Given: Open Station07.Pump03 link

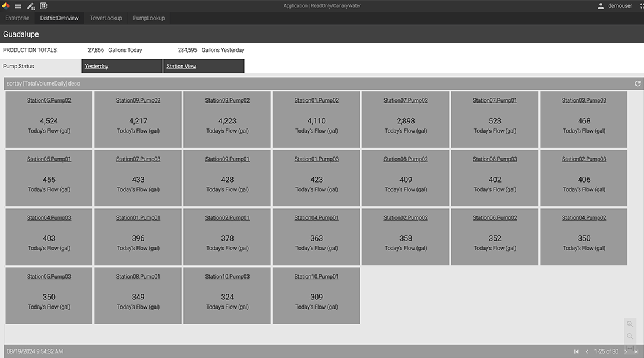Looking at the screenshot, I should [x=138, y=159].
